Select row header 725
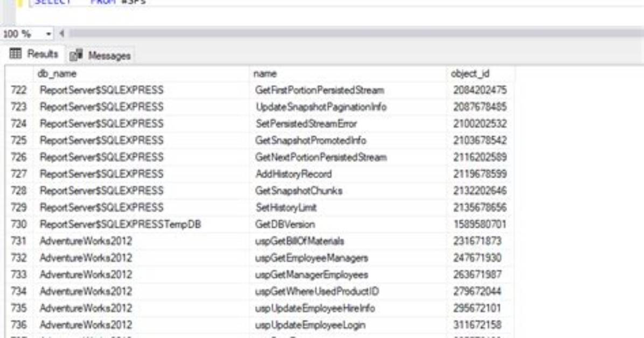This screenshot has height=338, width=644. pyautogui.click(x=19, y=140)
